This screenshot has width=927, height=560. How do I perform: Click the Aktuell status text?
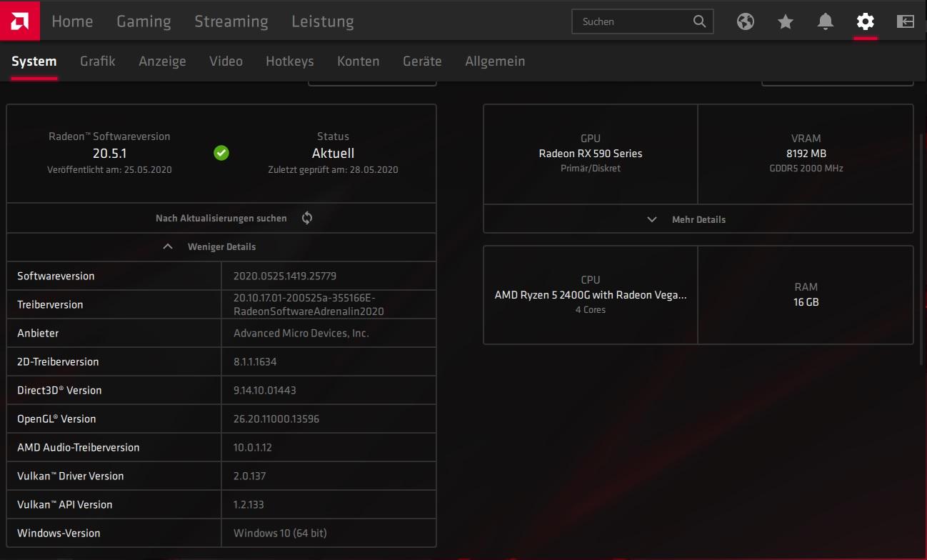pyautogui.click(x=333, y=153)
